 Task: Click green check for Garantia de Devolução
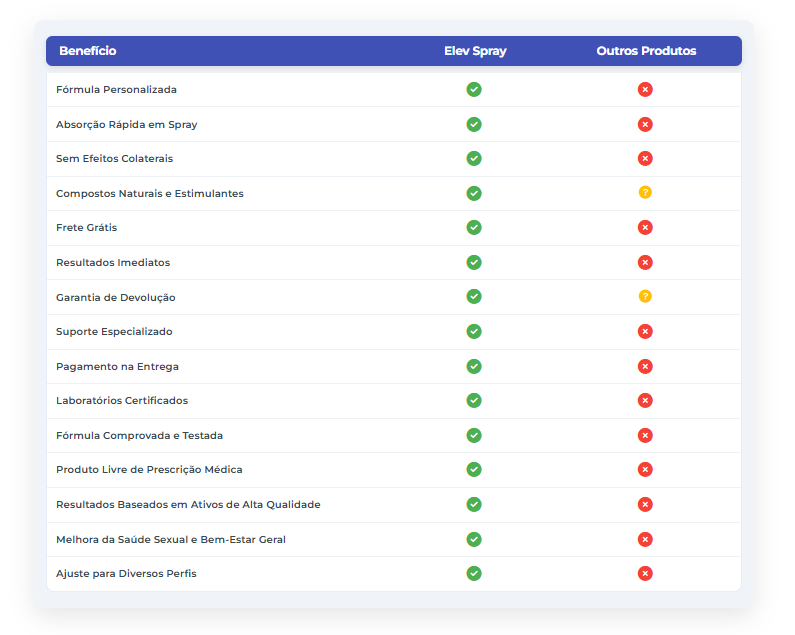click(474, 297)
